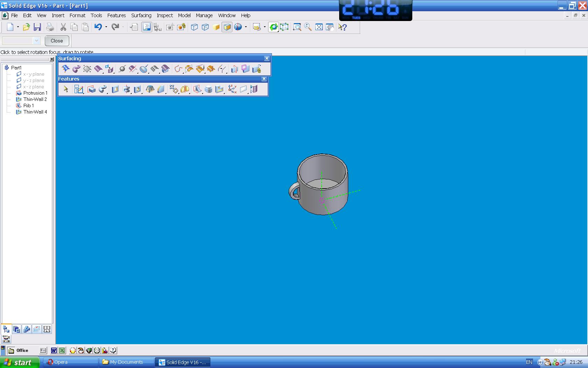
Task: Open the Layers tab in EdgeBar
Action: pyautogui.click(x=37, y=329)
